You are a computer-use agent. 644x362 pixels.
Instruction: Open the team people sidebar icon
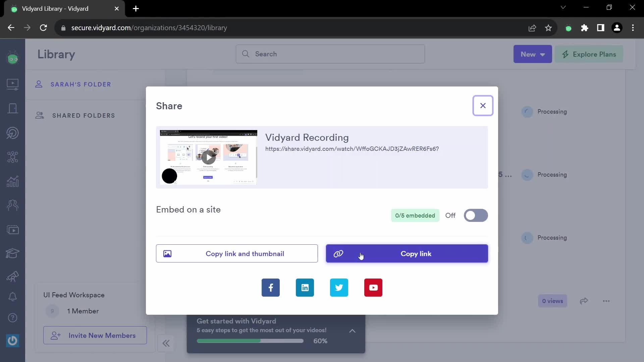click(13, 205)
